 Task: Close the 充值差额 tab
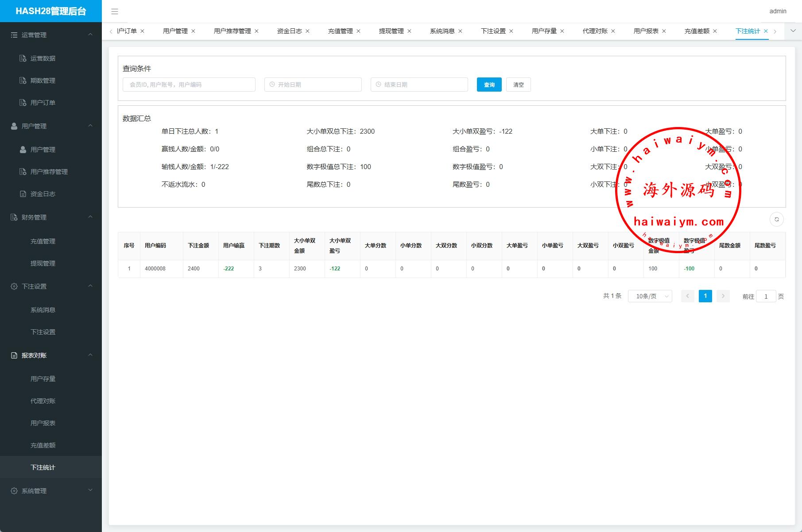pyautogui.click(x=715, y=31)
